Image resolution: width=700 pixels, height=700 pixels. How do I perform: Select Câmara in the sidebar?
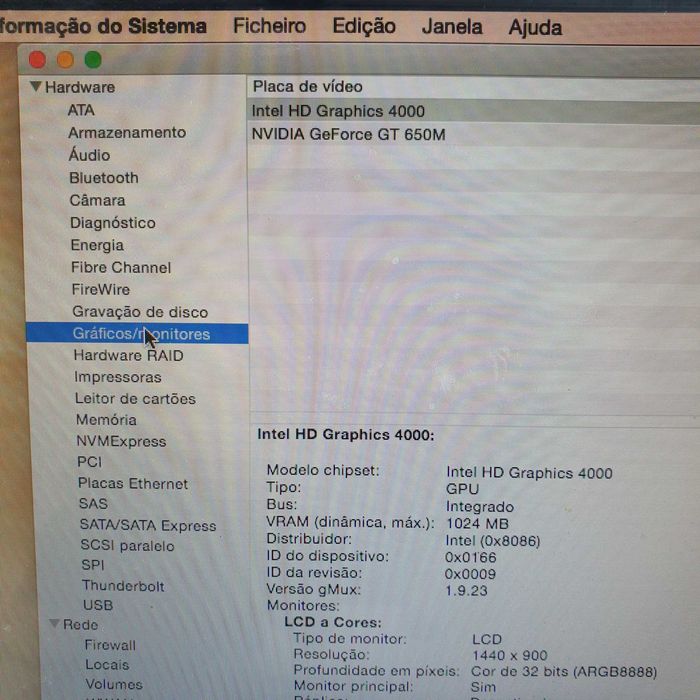[x=97, y=200]
